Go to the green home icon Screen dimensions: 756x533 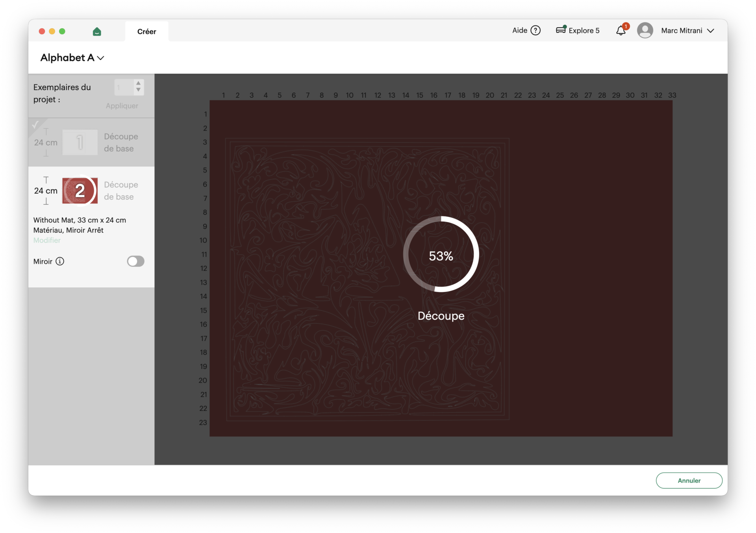[97, 31]
